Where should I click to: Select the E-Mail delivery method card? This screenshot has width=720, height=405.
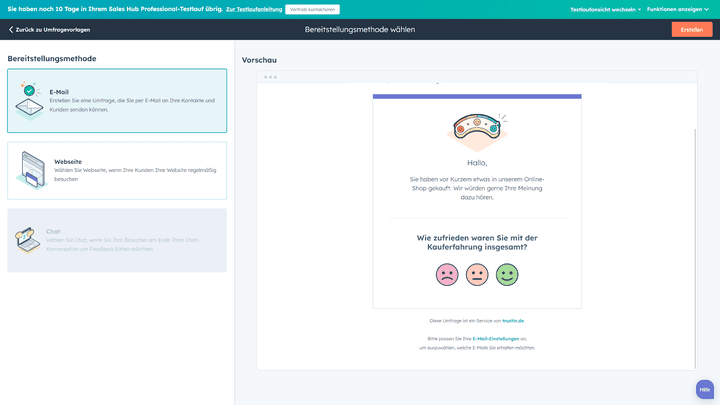click(x=117, y=101)
